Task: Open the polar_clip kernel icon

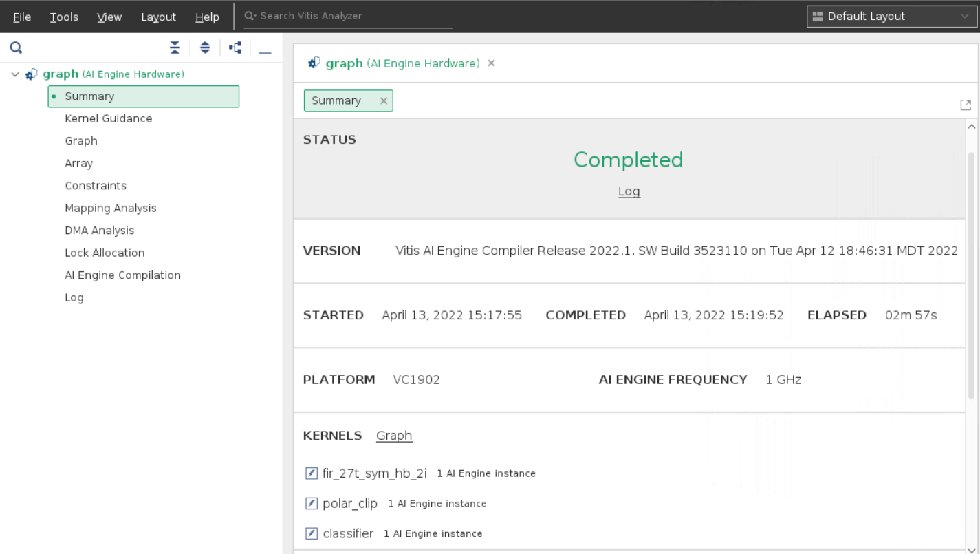Action: 311,503
